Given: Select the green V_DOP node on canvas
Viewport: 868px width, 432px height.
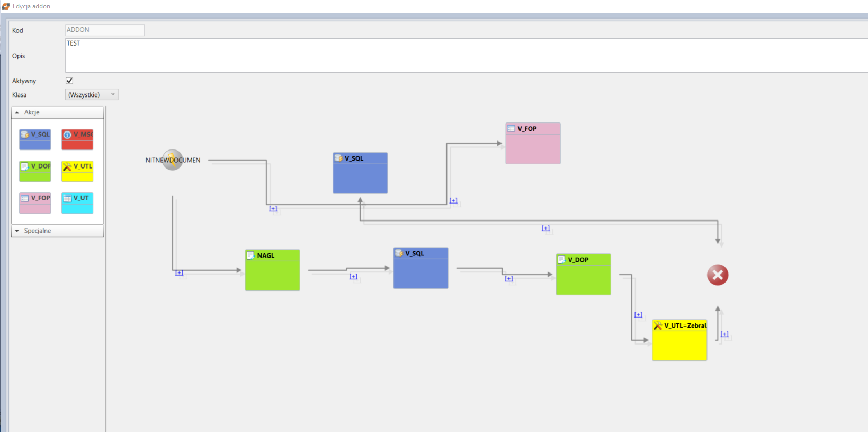Looking at the screenshot, I should coord(583,274).
